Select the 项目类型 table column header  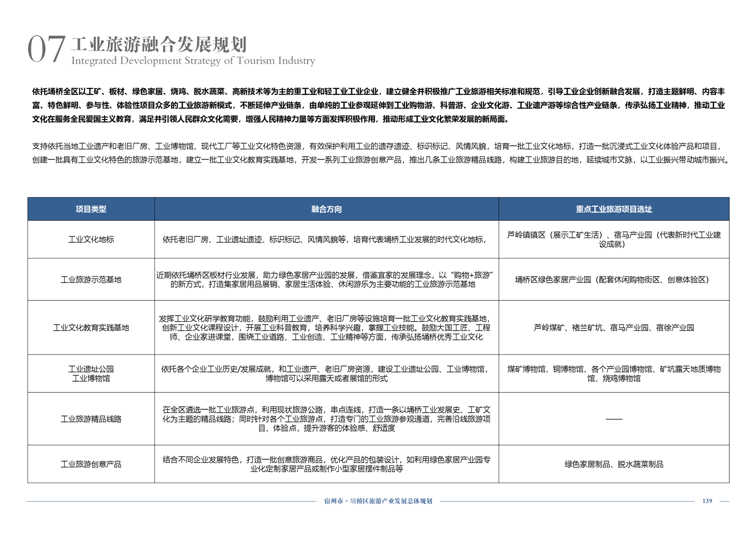[91, 209]
